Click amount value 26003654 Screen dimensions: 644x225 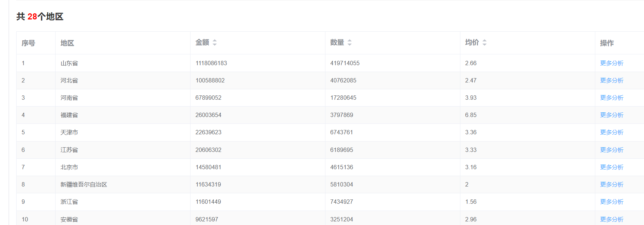pyautogui.click(x=209, y=115)
